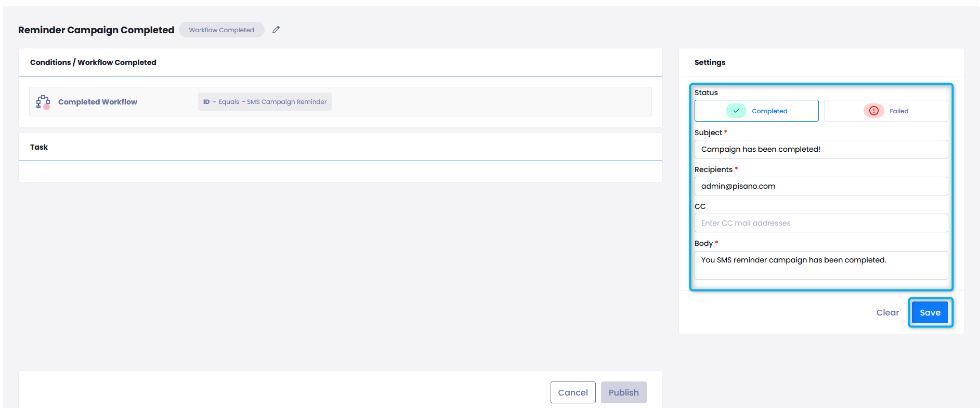The image size is (980, 408).
Task: Edit the Subject input field
Action: [x=821, y=149]
